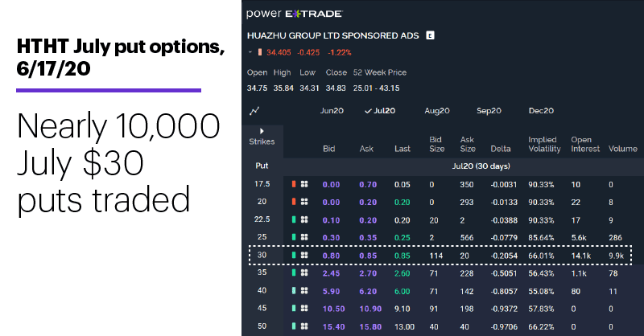
Task: Switch to Sep20 expiration tab
Action: point(489,111)
